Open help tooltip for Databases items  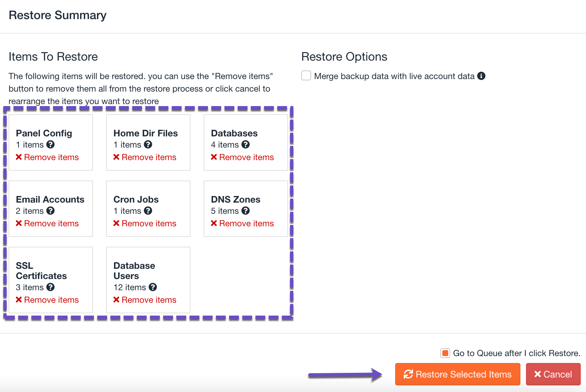(x=246, y=145)
